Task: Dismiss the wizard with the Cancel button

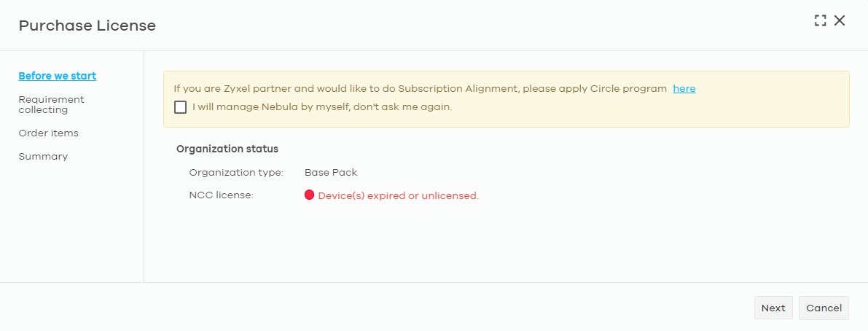Action: tap(824, 308)
